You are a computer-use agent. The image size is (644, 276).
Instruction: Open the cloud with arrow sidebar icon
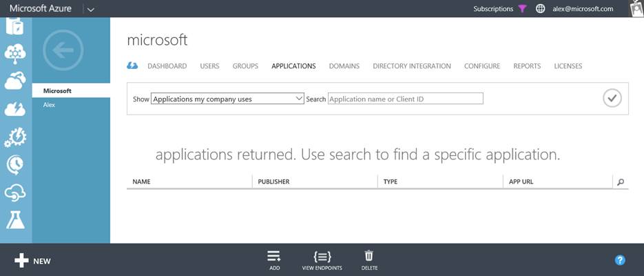[15, 81]
